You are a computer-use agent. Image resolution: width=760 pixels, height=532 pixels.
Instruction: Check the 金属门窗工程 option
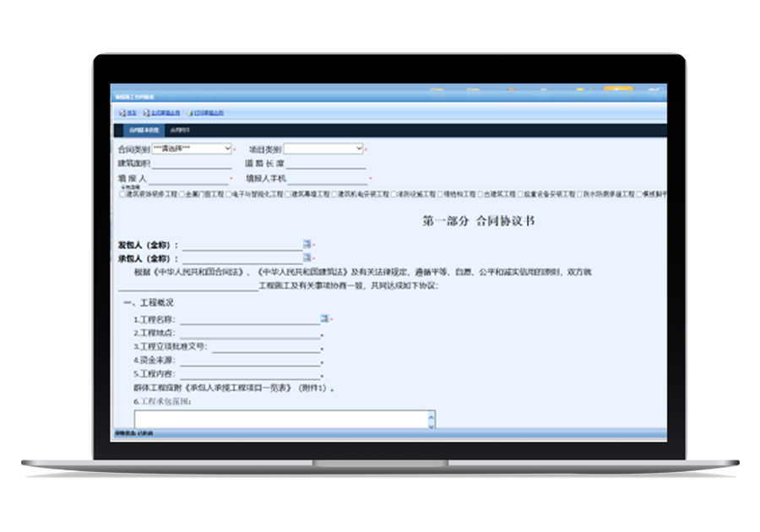pyautogui.click(x=182, y=194)
